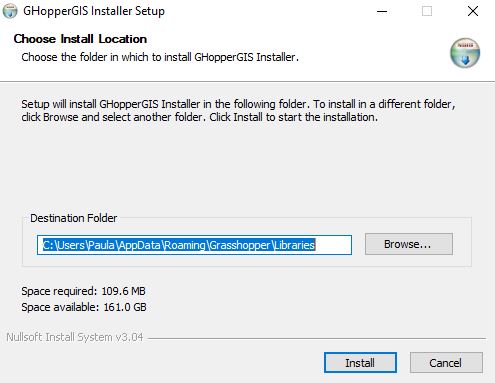Image resolution: width=495 pixels, height=383 pixels.
Task: Click the 'GHopperGIS Installer Setup' window title
Action: (x=94, y=11)
